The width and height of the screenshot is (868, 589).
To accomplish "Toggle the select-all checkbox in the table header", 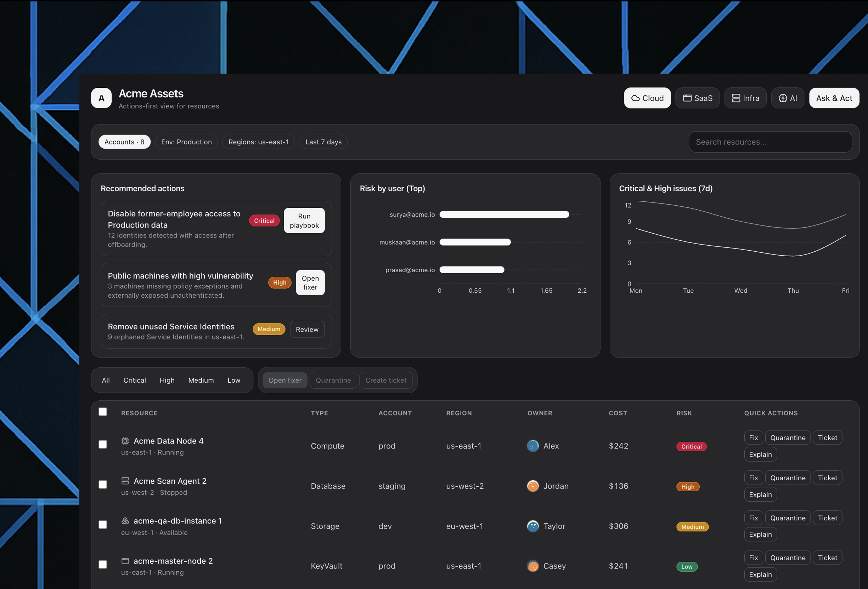I will (x=103, y=412).
